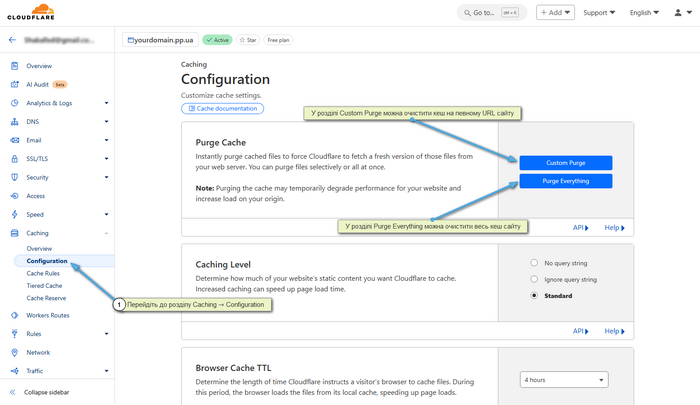Viewport: 700px width, 405px height.
Task: Click the Rules filter icon
Action: tap(14, 334)
